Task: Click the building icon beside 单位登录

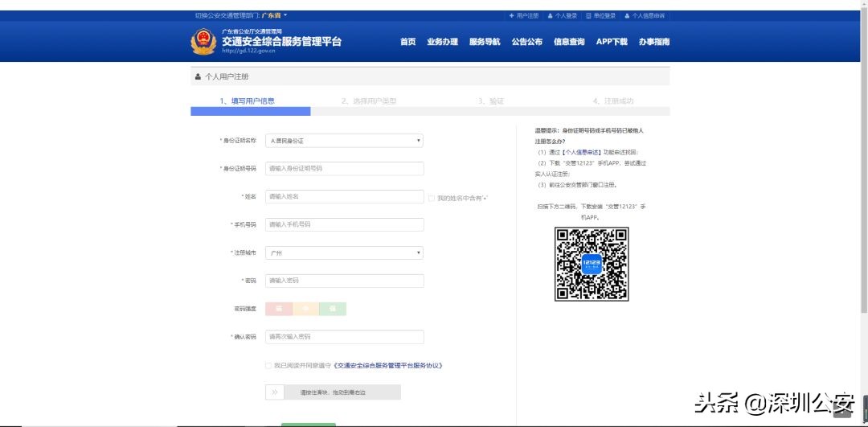Action: pos(588,16)
